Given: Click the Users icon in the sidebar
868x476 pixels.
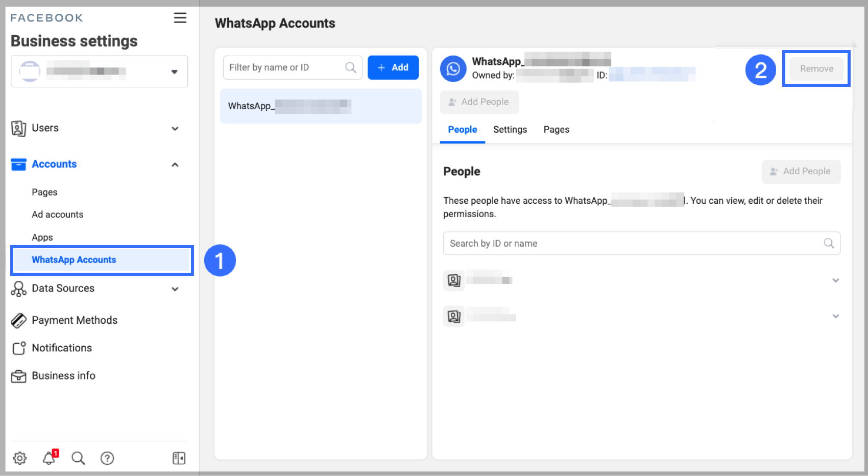Looking at the screenshot, I should point(18,128).
